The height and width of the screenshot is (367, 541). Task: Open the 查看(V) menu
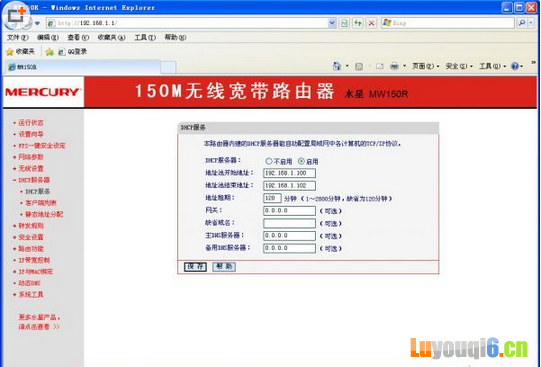pos(78,37)
